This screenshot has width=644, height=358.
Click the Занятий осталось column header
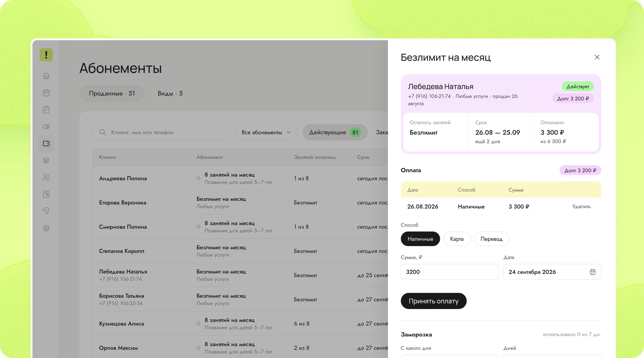(315, 157)
